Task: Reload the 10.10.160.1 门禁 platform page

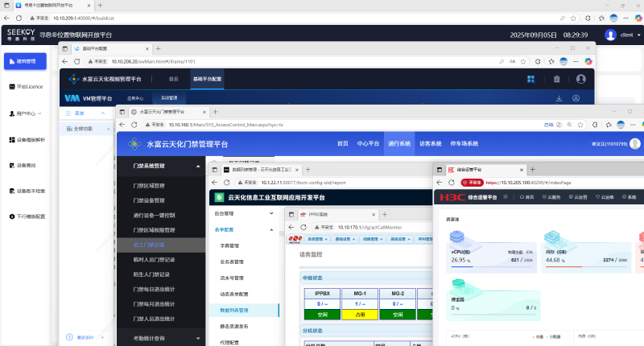Action: point(134,125)
